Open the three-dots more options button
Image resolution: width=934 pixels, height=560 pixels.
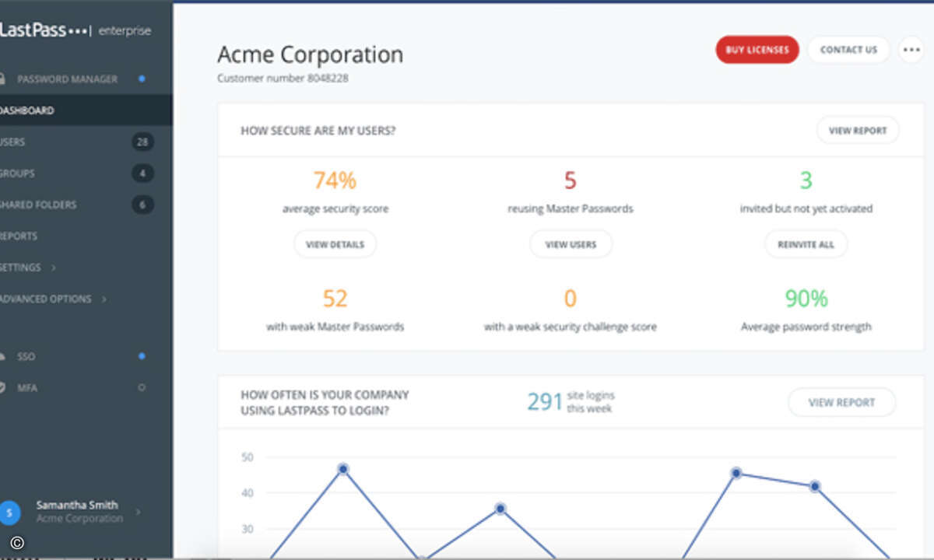coord(911,50)
